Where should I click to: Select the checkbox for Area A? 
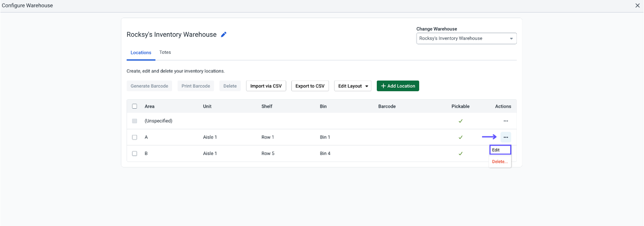134,137
